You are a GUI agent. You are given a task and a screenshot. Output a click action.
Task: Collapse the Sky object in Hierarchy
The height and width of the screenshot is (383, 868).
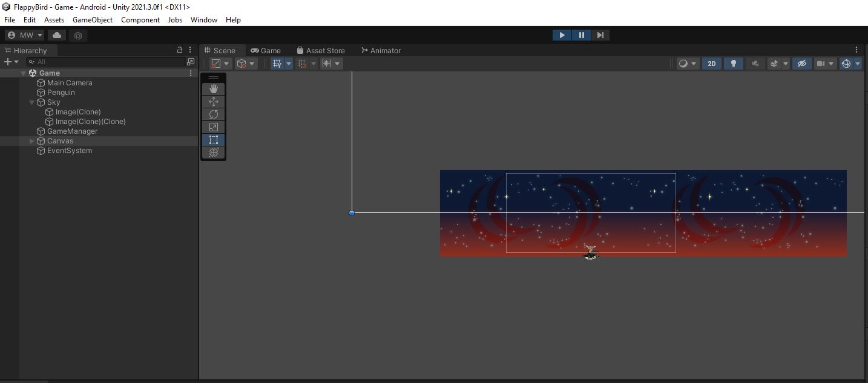click(32, 102)
